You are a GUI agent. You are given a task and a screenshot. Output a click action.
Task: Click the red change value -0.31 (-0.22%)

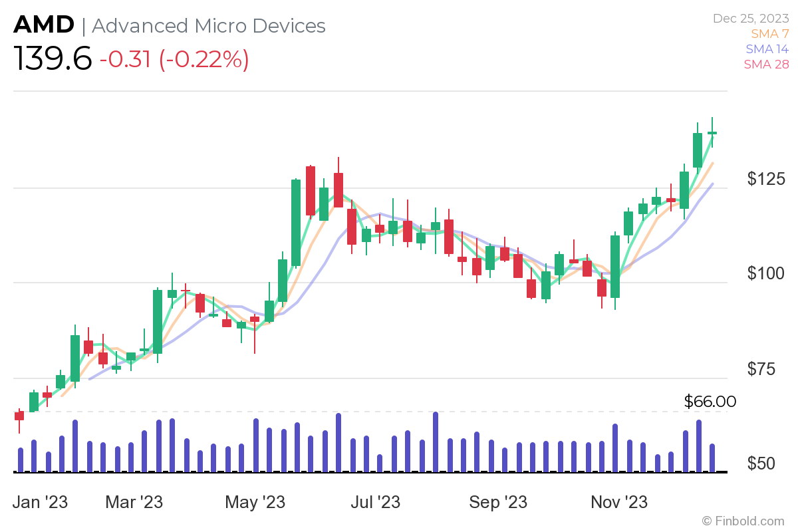click(x=173, y=60)
